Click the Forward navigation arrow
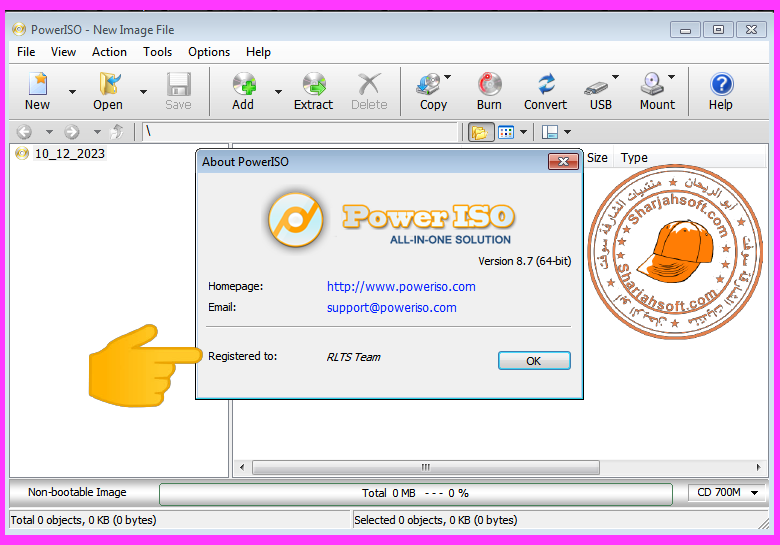780x545 pixels. click(72, 132)
